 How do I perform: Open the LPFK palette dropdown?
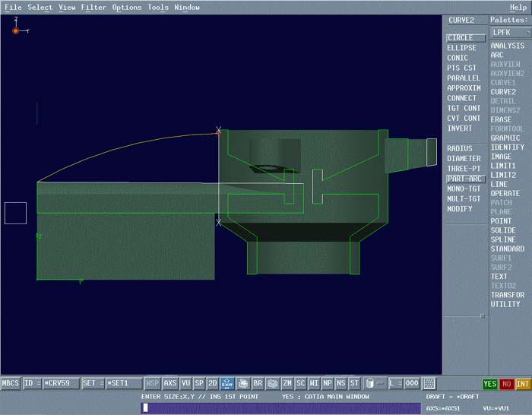510,33
